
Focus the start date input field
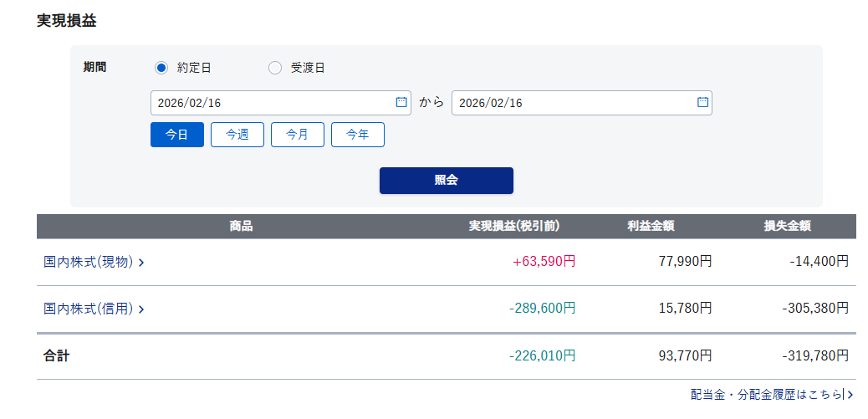pyautogui.click(x=268, y=103)
